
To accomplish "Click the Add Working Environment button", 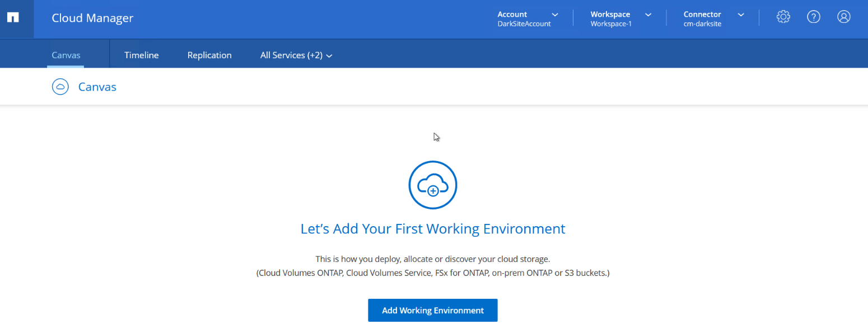I will 433,310.
